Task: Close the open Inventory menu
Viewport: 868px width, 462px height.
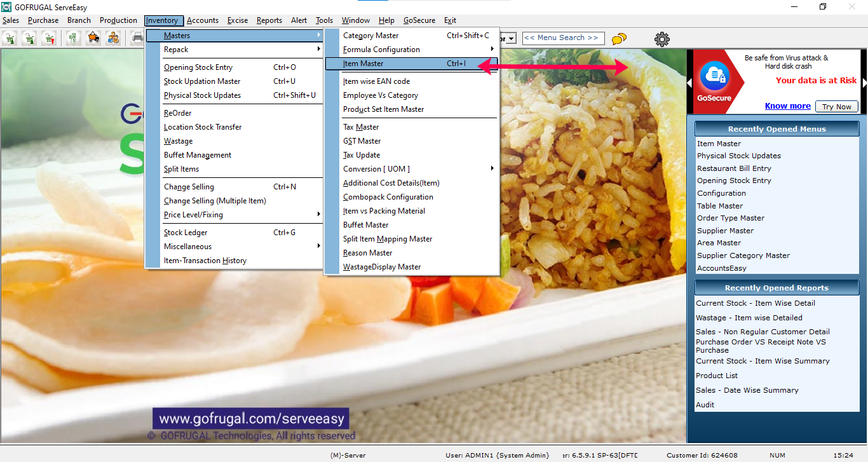Action: [x=164, y=20]
